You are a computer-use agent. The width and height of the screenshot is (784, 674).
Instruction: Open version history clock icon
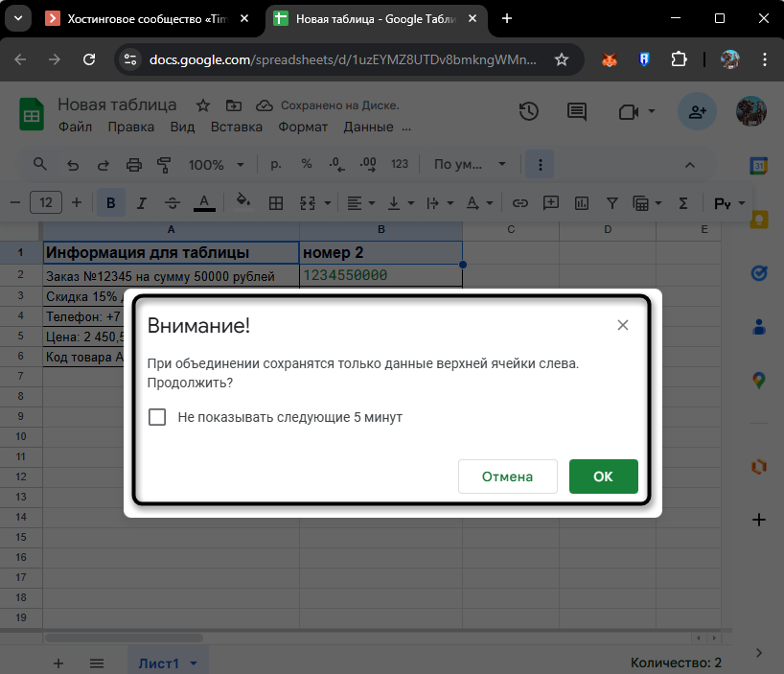pos(529,112)
